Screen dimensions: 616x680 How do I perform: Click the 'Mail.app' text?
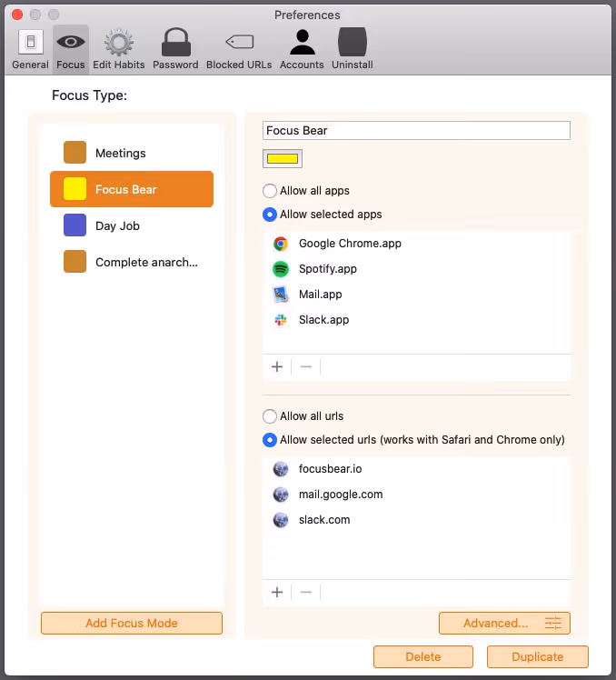point(321,295)
